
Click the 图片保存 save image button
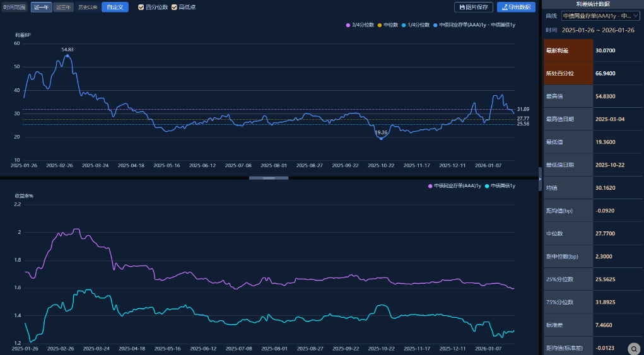pos(473,7)
